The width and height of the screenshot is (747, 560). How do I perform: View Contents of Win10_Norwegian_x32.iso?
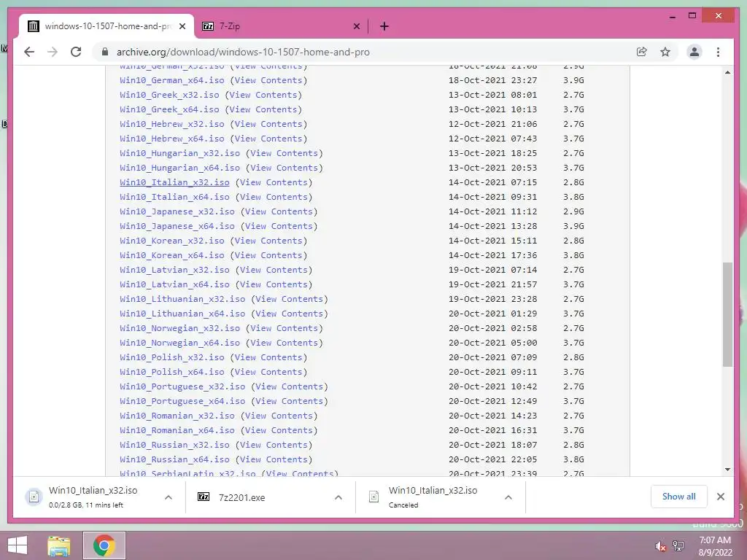[285, 328]
